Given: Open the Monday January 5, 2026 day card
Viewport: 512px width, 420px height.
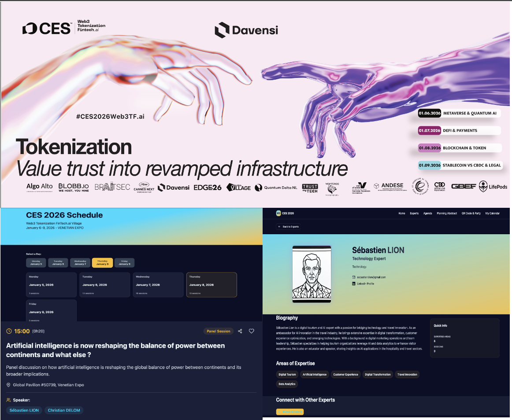Looking at the screenshot, I should pos(51,284).
